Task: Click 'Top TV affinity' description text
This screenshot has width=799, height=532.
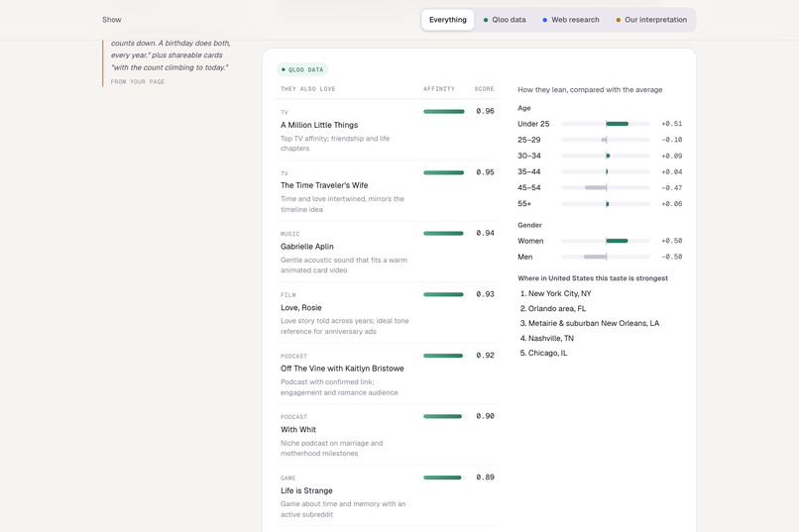Action: [335, 144]
